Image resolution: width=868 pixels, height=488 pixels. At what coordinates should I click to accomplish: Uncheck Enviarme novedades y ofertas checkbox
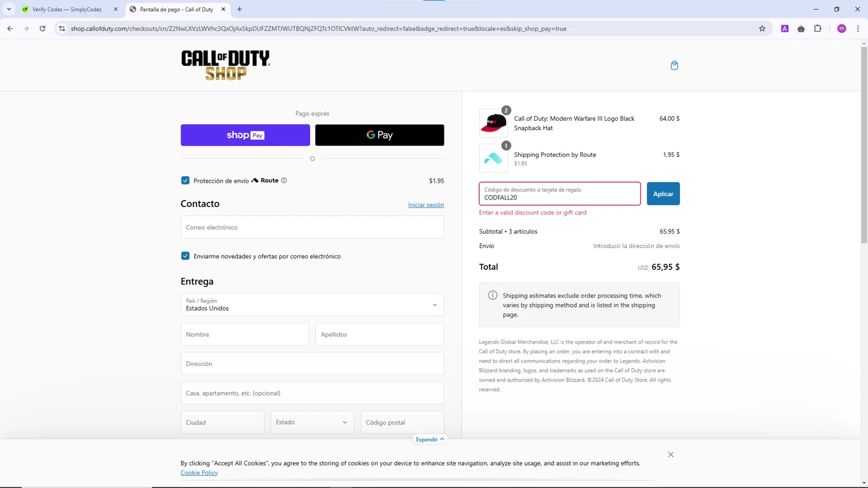click(185, 256)
